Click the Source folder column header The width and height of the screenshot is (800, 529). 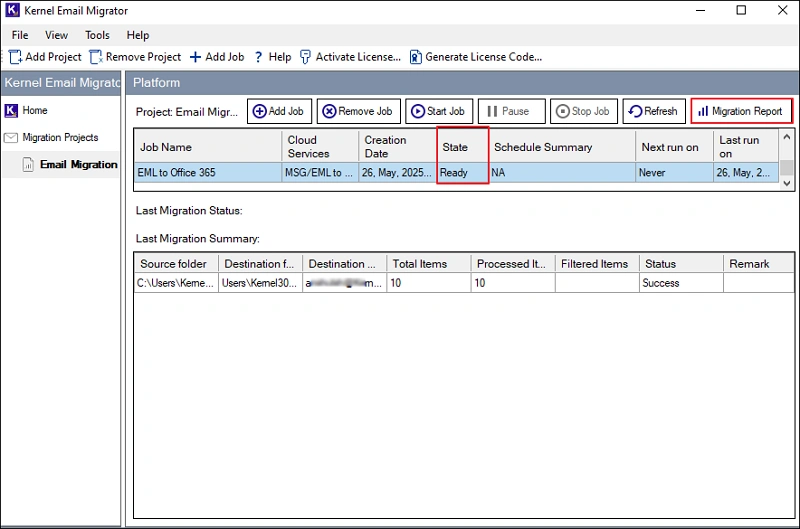coord(177,264)
